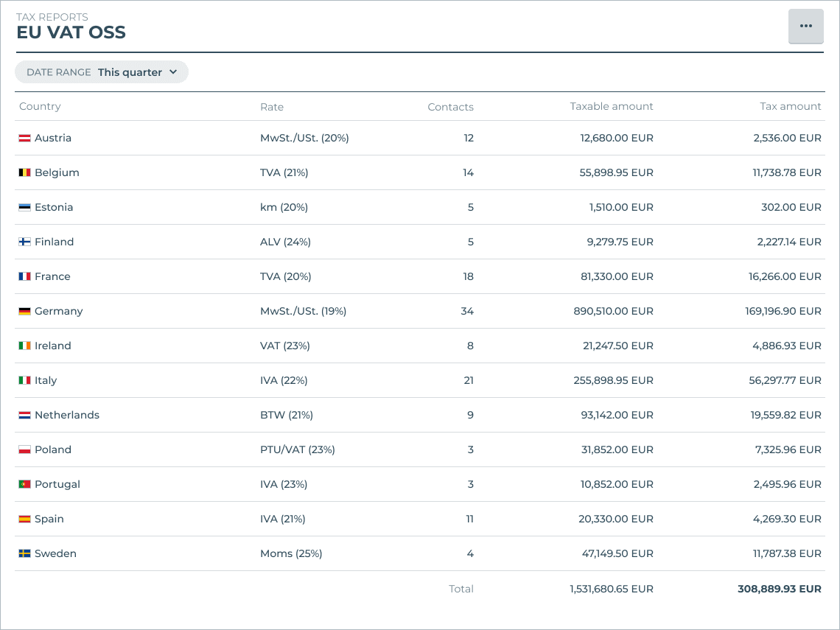Click the Italy flag icon
This screenshot has height=630, width=840.
pyautogui.click(x=24, y=380)
